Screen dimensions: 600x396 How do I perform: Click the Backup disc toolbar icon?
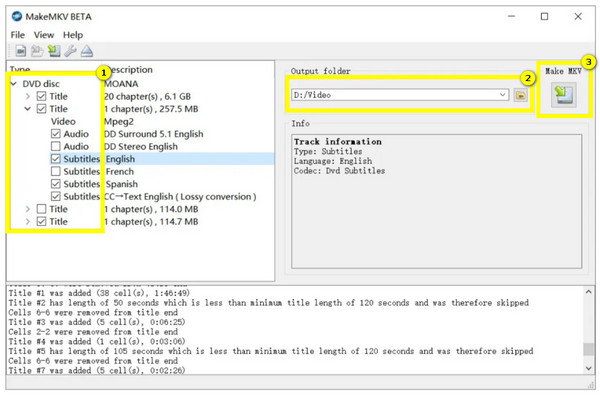click(37, 51)
